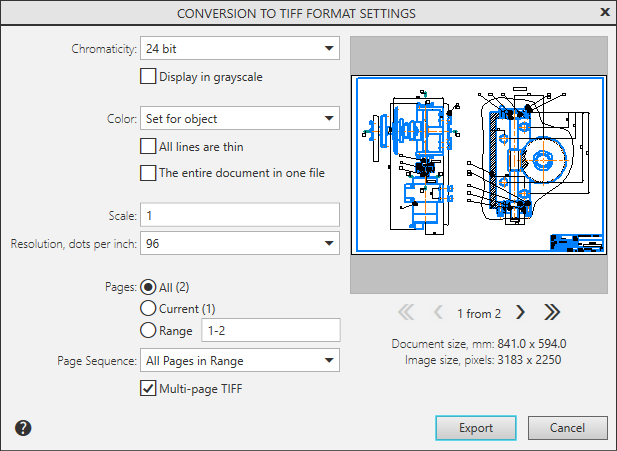This screenshot has height=451, width=617.
Task: Open the Resolution dots per inch dropdown
Action: pyautogui.click(x=240, y=243)
